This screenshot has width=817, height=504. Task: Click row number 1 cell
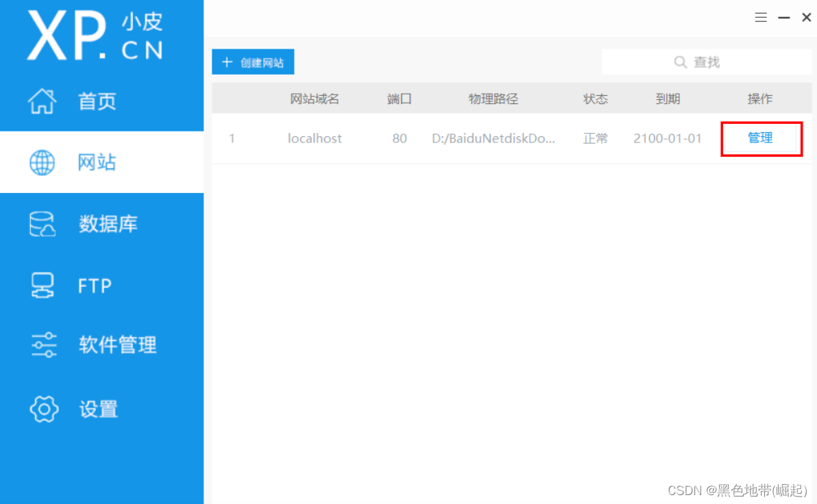click(x=232, y=138)
